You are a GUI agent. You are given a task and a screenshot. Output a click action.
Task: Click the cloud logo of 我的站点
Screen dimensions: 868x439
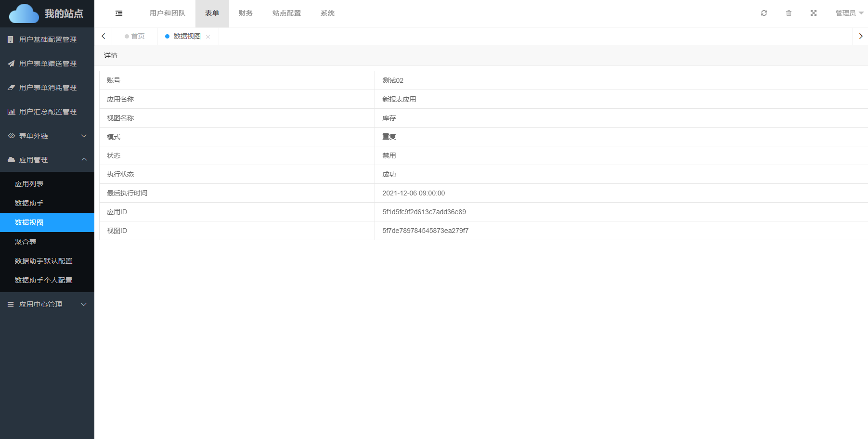pyautogui.click(x=24, y=13)
